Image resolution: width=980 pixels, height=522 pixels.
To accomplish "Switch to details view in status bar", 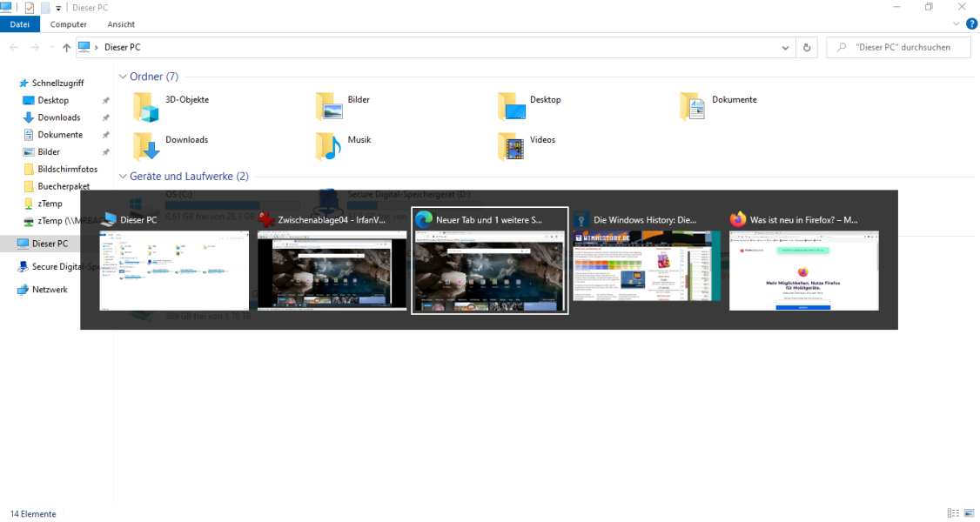I will [x=953, y=513].
